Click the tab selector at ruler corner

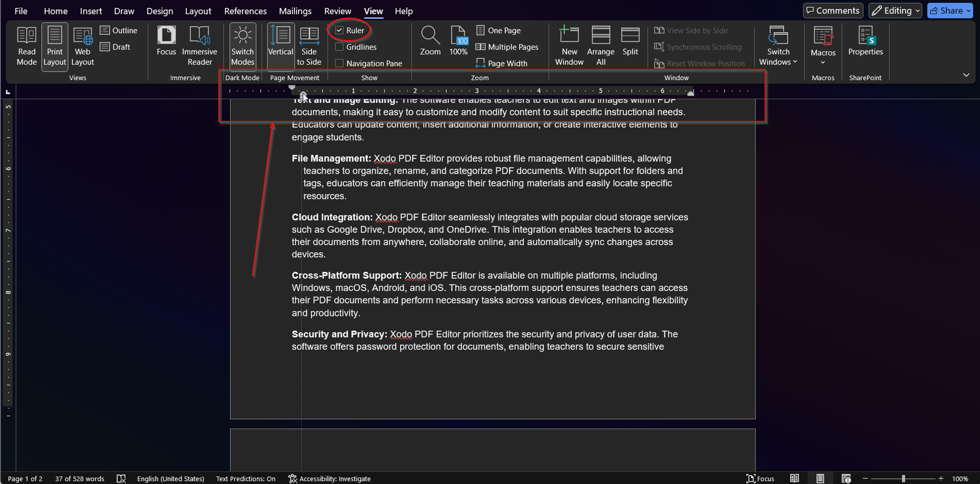pos(8,92)
